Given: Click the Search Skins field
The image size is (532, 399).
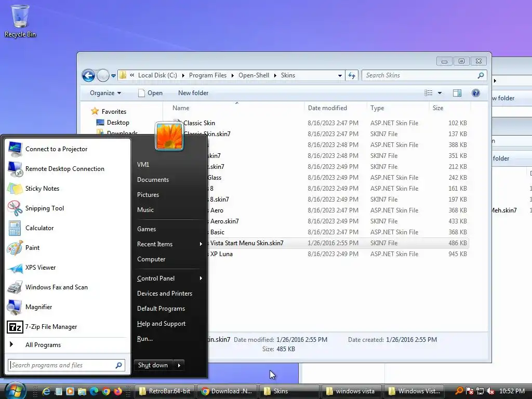Looking at the screenshot, I should [x=424, y=75].
